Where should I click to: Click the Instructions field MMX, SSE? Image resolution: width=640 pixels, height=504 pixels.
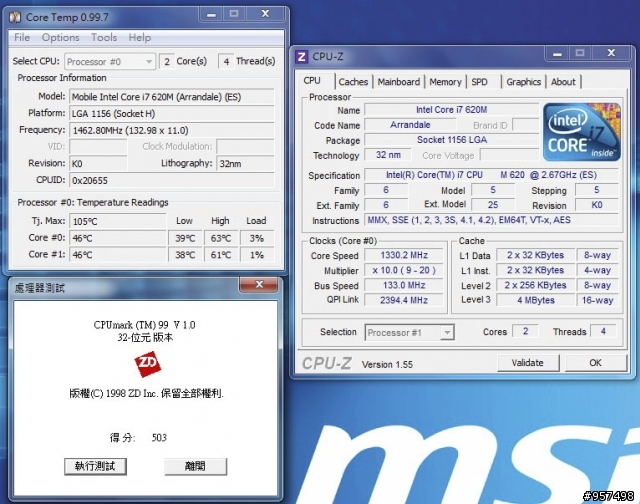491,220
